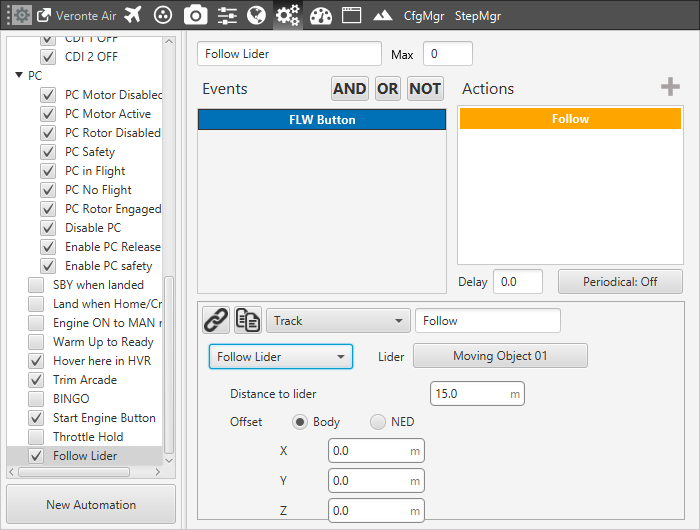Click the Distance to lider field

point(477,394)
